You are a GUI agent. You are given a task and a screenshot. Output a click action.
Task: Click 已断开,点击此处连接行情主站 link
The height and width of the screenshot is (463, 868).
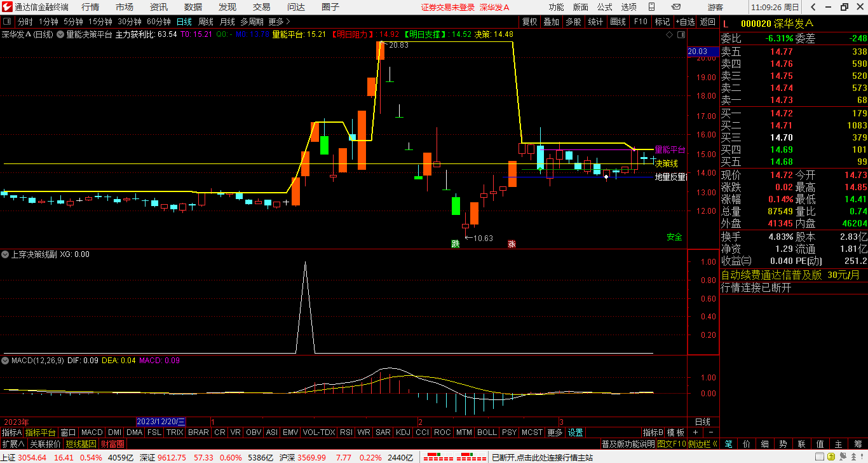(x=542, y=457)
